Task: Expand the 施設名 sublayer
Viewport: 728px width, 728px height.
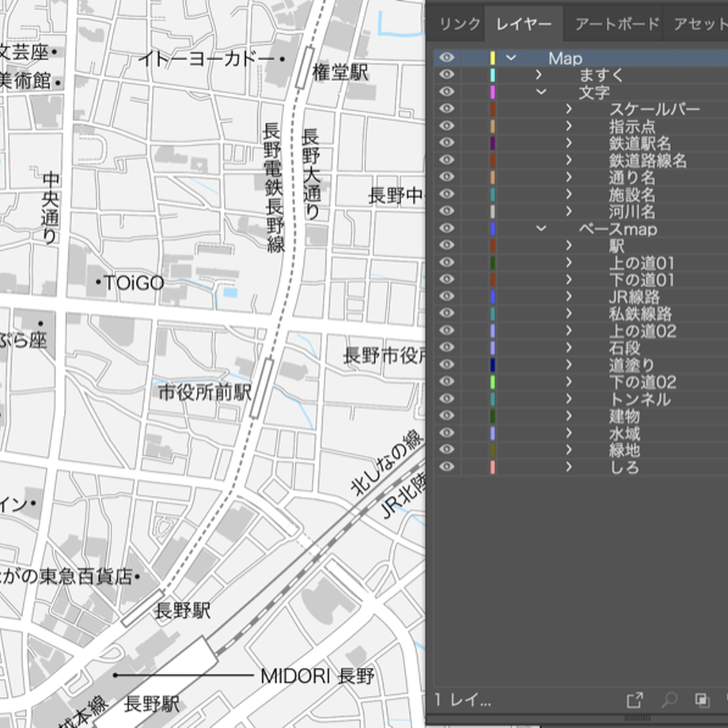Action: click(569, 194)
